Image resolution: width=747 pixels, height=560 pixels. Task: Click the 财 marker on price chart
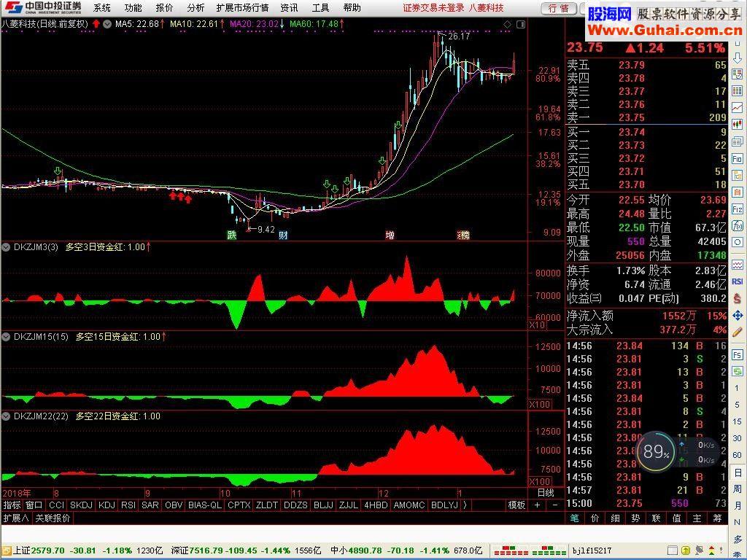coord(283,235)
